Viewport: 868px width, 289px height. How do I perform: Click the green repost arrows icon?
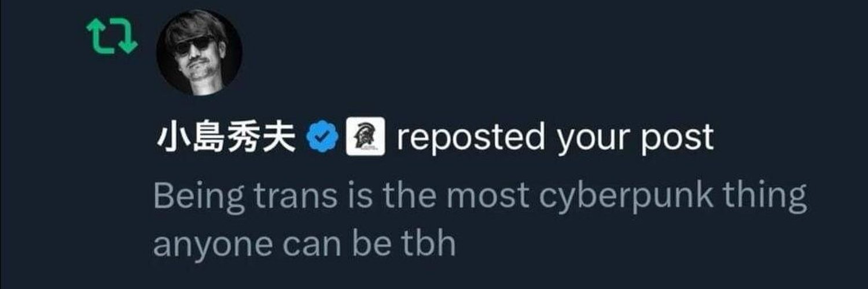[x=111, y=38]
